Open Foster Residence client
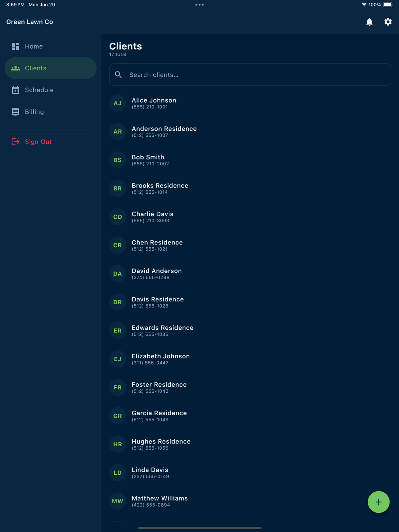This screenshot has width=399, height=532. (x=250, y=387)
